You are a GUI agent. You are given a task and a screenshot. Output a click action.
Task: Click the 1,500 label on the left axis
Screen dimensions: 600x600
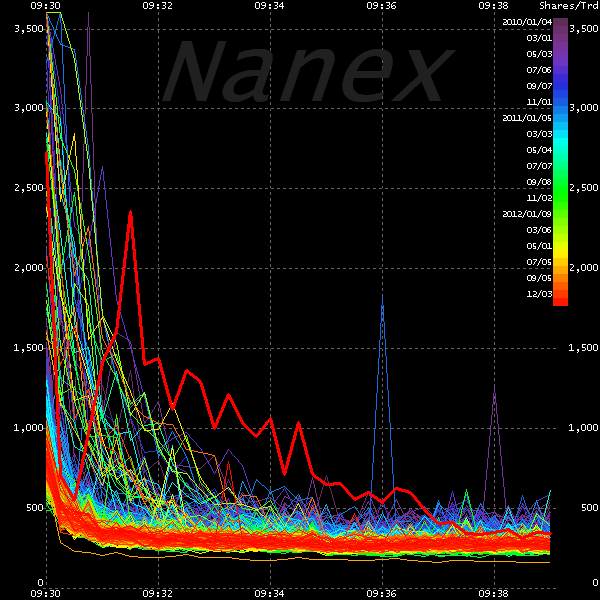pos(28,347)
